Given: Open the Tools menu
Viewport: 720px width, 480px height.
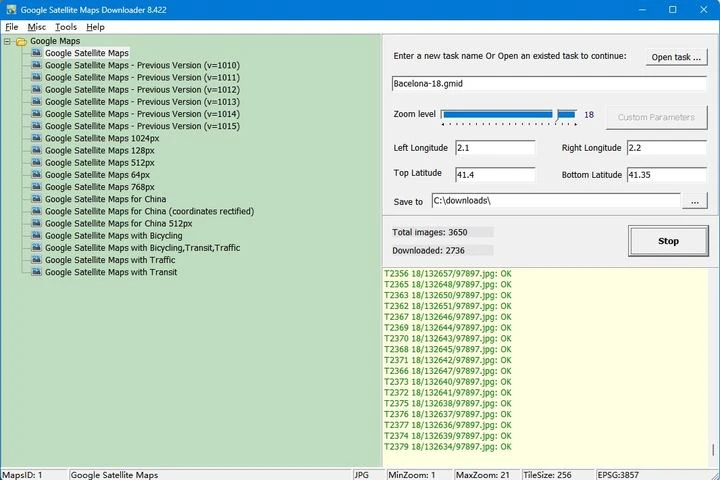Looking at the screenshot, I should 66,27.
